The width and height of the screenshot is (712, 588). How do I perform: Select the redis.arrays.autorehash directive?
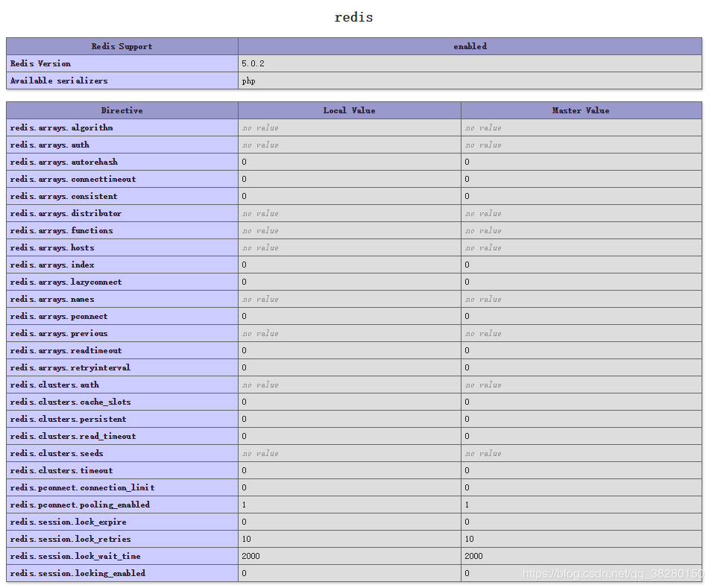(63, 162)
